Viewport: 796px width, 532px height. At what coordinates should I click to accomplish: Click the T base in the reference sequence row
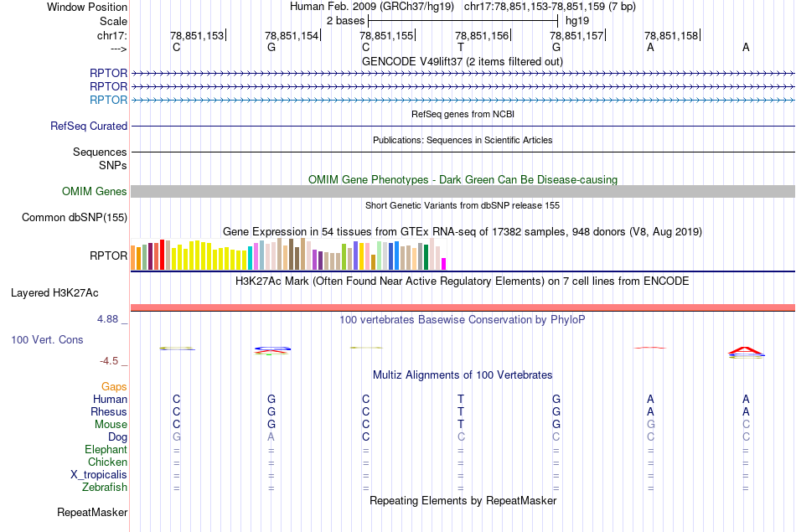[461, 47]
